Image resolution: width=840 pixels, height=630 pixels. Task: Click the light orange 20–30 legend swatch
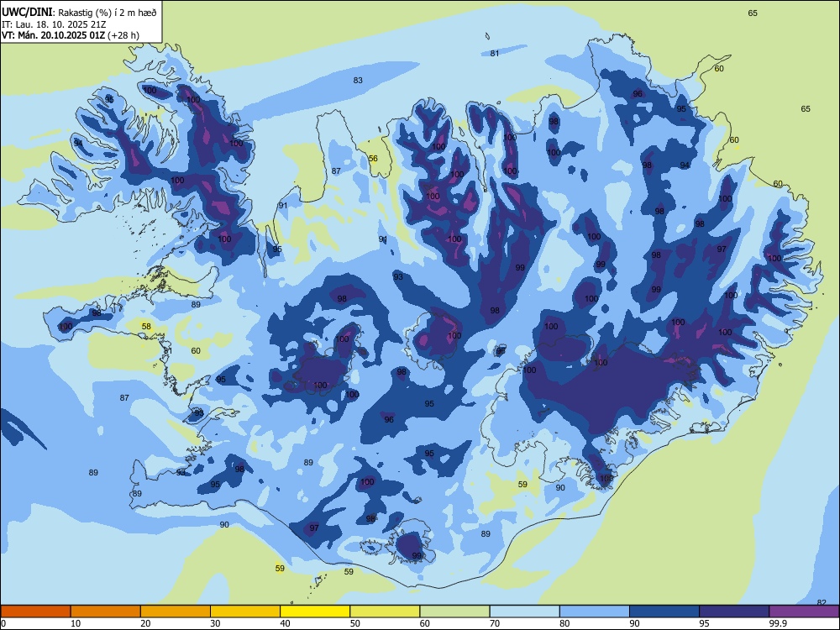pyautogui.click(x=176, y=612)
